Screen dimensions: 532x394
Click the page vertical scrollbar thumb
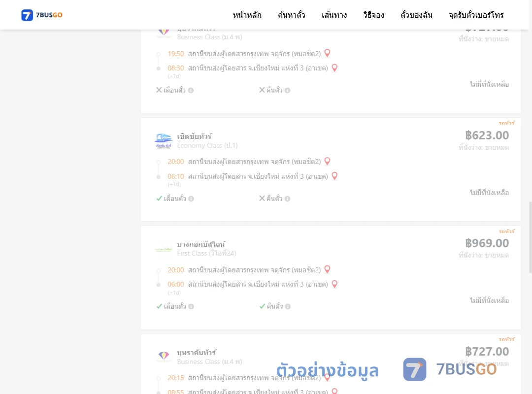pos(531,237)
